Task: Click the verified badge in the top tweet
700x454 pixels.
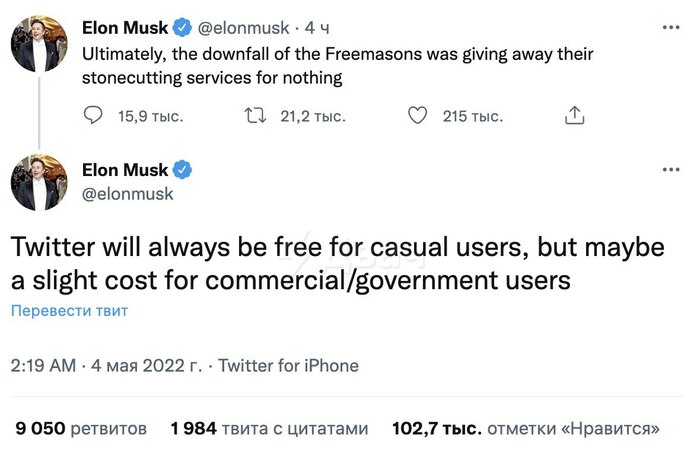Action: [x=184, y=28]
